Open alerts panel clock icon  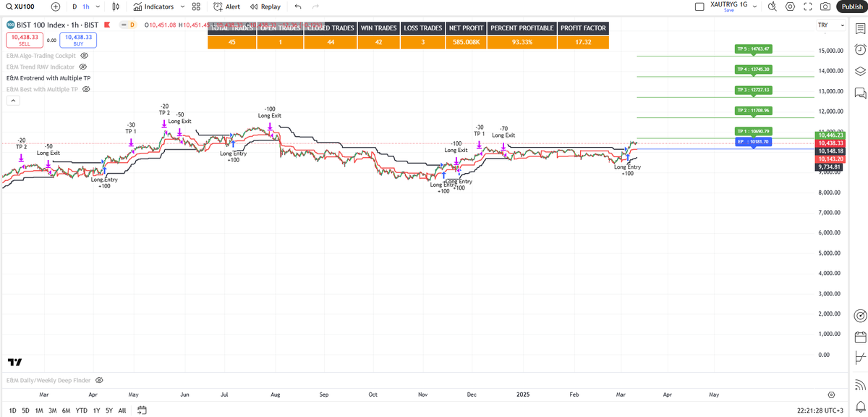pos(860,50)
